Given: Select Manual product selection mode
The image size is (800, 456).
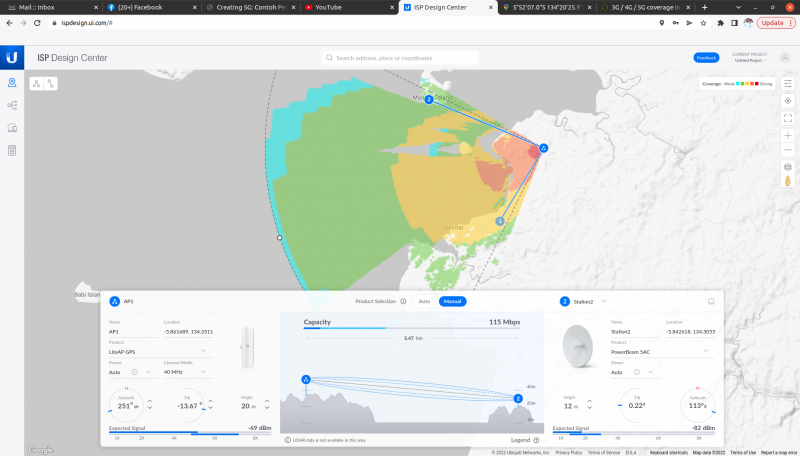Looking at the screenshot, I should 452,301.
